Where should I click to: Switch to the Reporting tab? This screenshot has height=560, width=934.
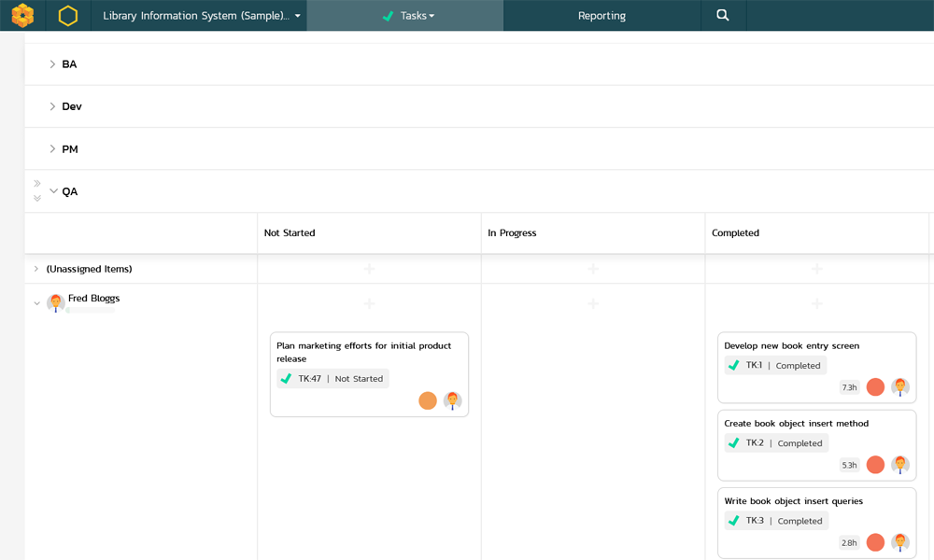pyautogui.click(x=601, y=15)
